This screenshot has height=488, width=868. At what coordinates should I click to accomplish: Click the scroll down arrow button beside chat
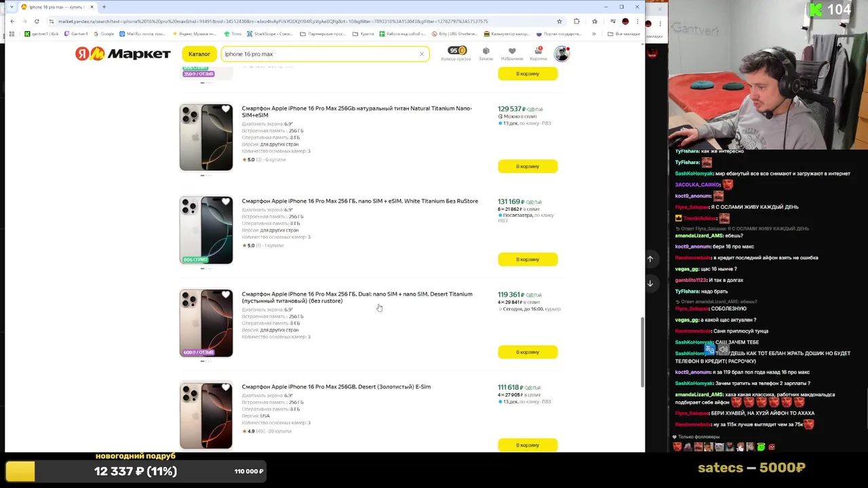click(650, 283)
